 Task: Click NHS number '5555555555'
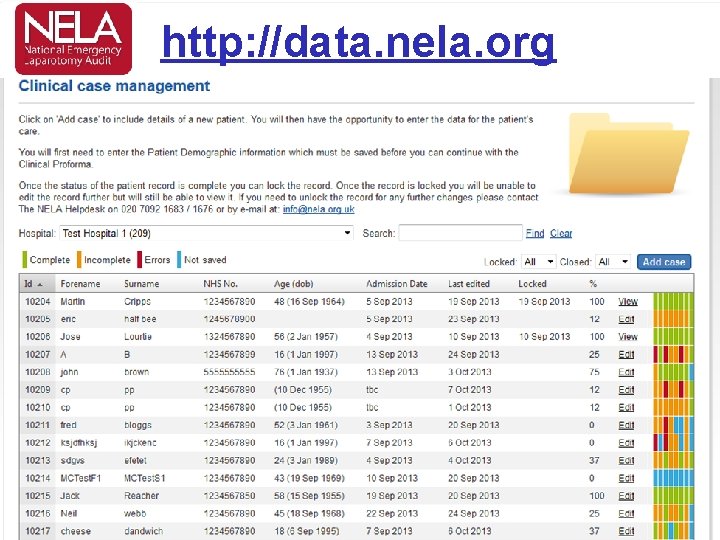(x=229, y=372)
